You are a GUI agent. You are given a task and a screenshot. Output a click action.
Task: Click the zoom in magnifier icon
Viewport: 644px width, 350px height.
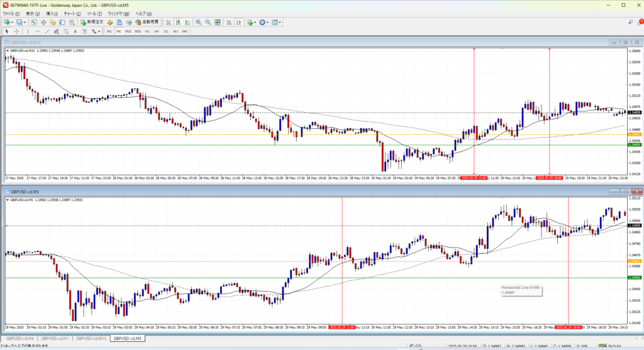198,23
